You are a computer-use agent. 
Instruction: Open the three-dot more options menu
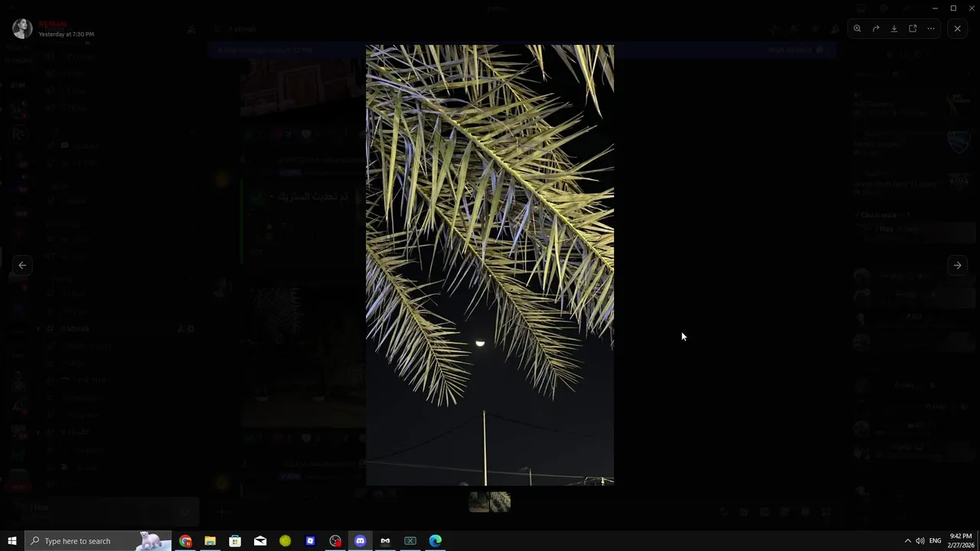pyautogui.click(x=931, y=28)
